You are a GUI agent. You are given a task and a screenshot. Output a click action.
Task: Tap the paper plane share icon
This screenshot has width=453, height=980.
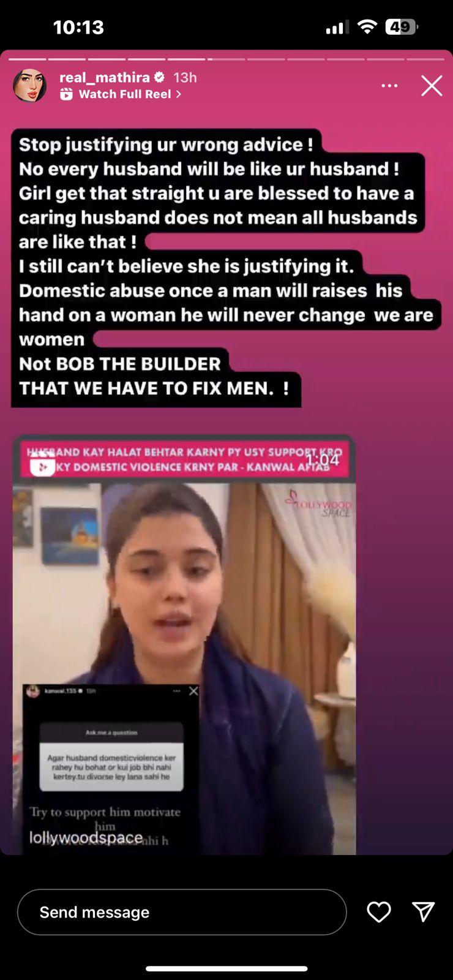tap(424, 912)
